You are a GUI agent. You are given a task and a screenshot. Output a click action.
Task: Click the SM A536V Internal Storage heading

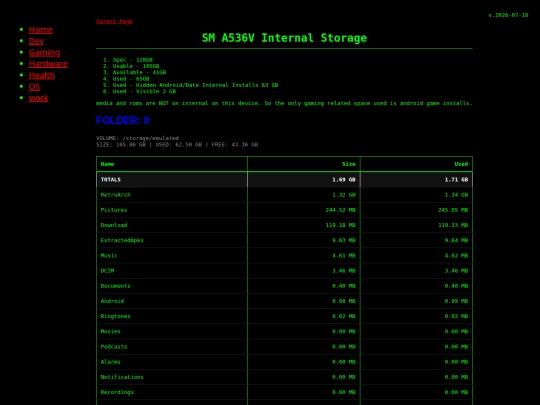284,38
